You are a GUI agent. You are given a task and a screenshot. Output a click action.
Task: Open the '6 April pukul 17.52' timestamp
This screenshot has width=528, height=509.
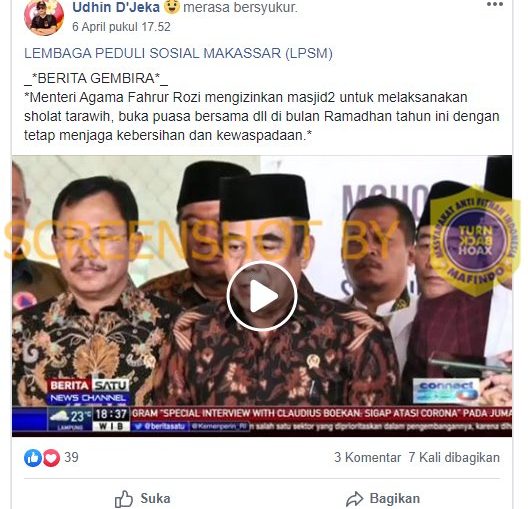[121, 27]
